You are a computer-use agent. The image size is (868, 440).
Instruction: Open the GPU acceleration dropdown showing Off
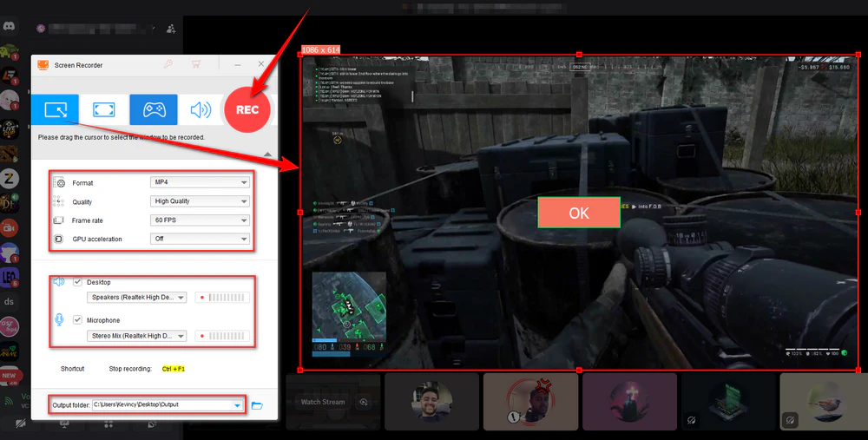coord(200,239)
